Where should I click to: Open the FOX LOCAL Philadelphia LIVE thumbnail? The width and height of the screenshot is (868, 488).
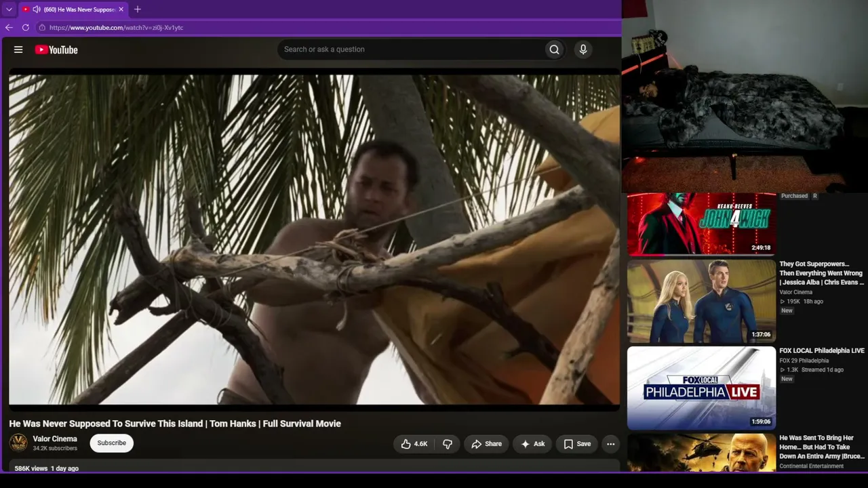[701, 388]
